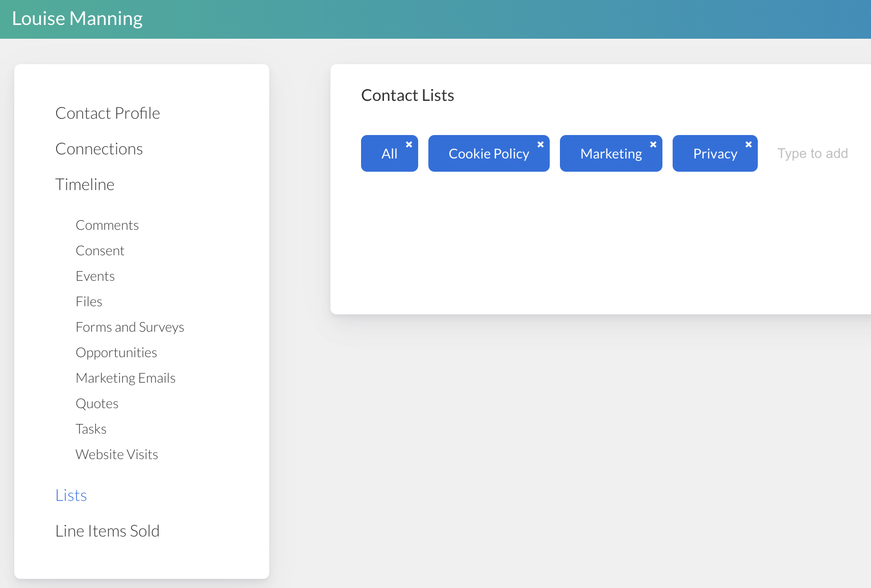Screen dimensions: 871x588
Task: Open Line Items Sold
Action: (107, 531)
